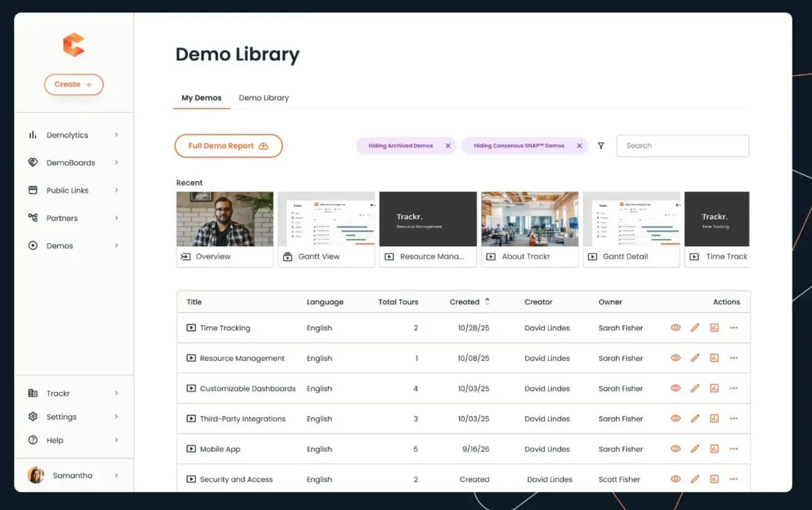Open the Mobile App demo title
The height and width of the screenshot is (510, 812).
click(220, 449)
